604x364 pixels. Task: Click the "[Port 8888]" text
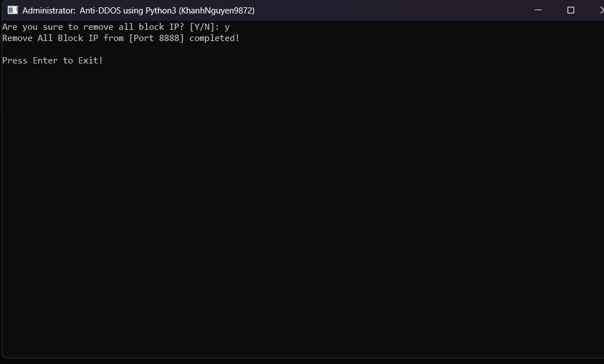click(156, 38)
